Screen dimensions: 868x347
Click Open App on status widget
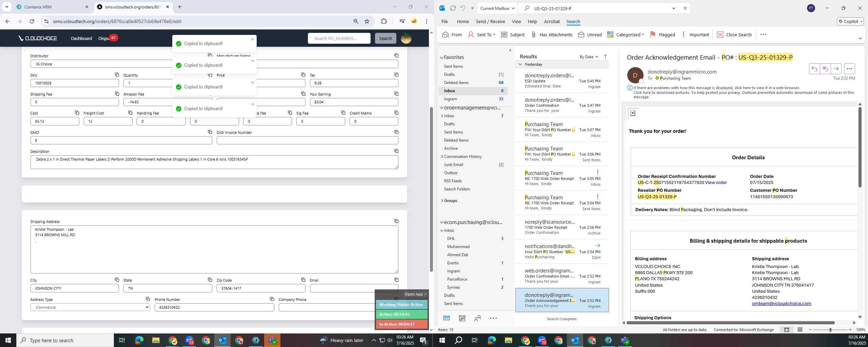coord(415,294)
